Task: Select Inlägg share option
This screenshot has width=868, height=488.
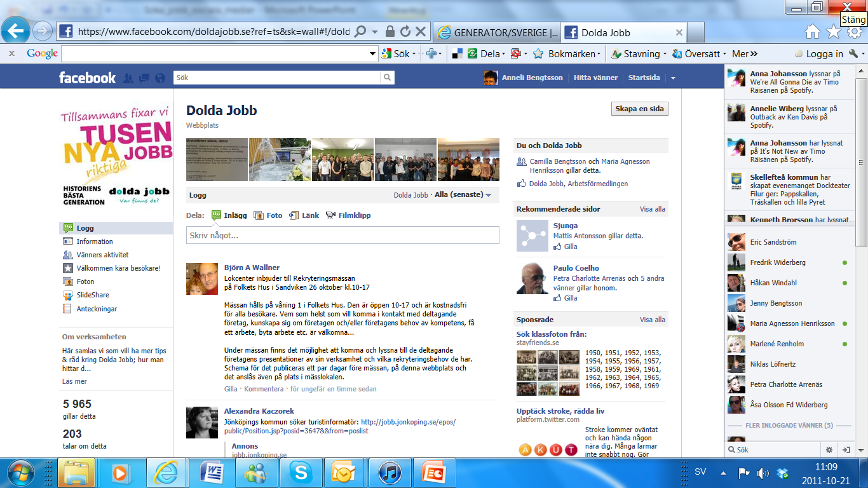Action: pos(229,215)
